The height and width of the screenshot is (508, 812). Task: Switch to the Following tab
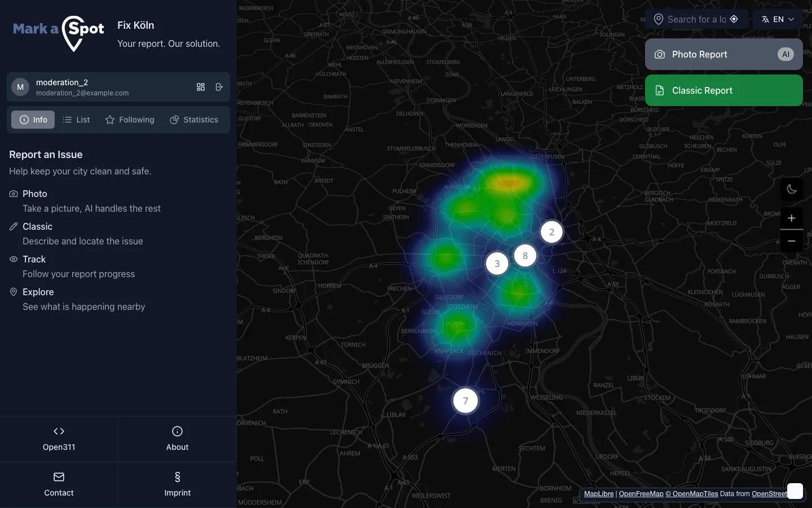(x=130, y=120)
